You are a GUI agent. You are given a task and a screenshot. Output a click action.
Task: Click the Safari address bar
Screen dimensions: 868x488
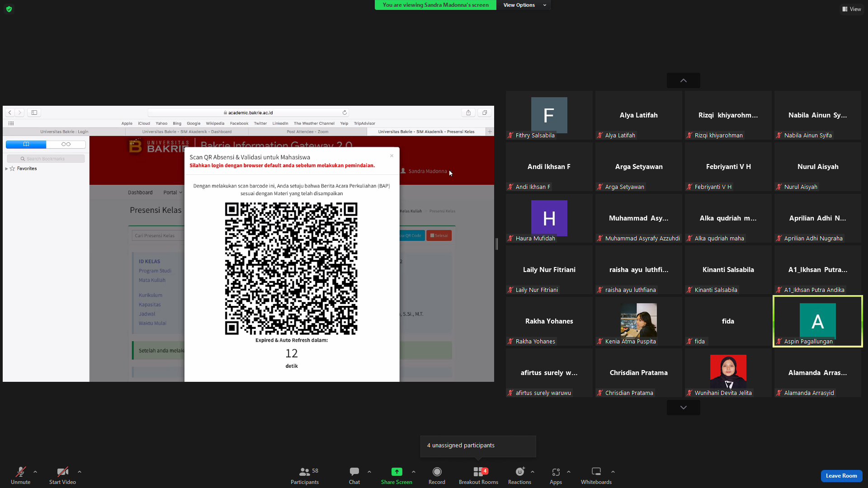(x=248, y=113)
